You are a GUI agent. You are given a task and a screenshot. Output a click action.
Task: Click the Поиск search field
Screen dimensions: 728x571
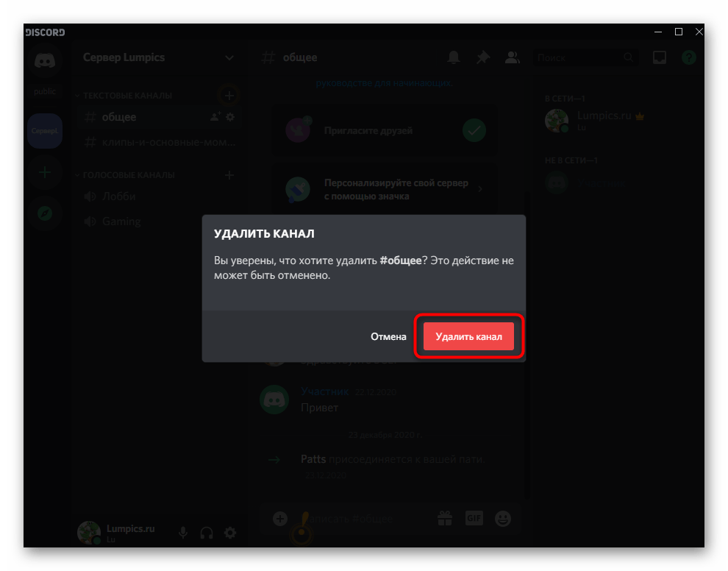(x=577, y=57)
